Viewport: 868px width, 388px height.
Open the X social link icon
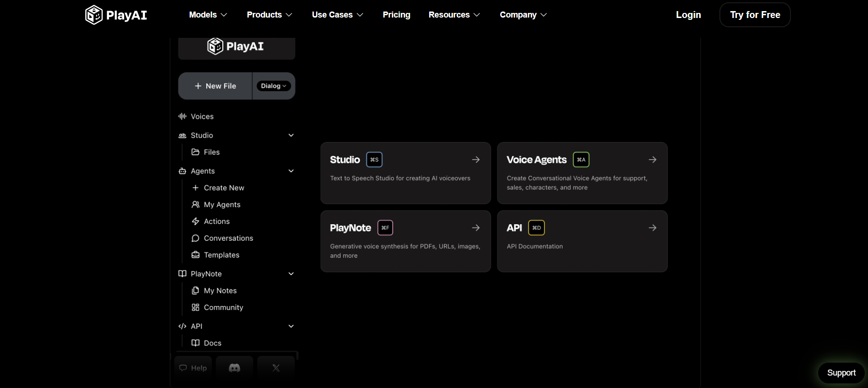click(276, 368)
